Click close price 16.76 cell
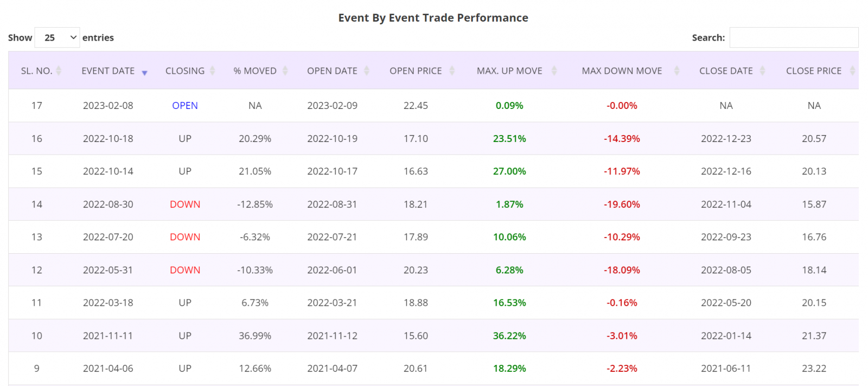The image size is (868, 386). (x=814, y=237)
